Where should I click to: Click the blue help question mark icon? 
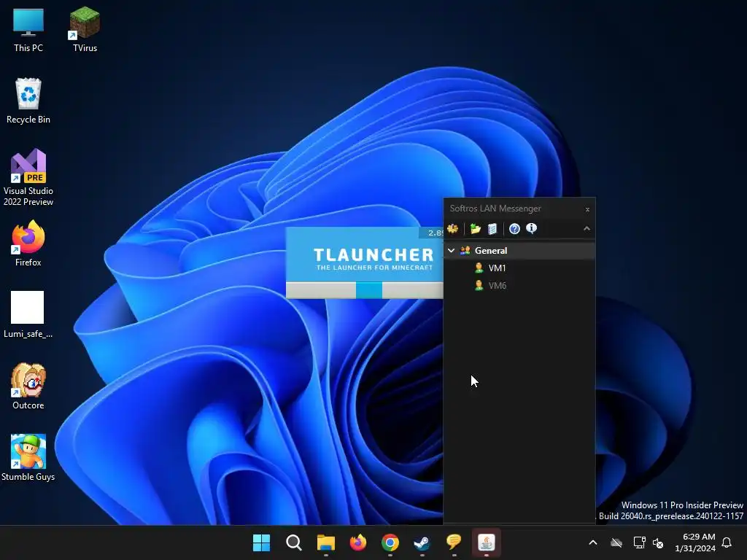point(514,229)
